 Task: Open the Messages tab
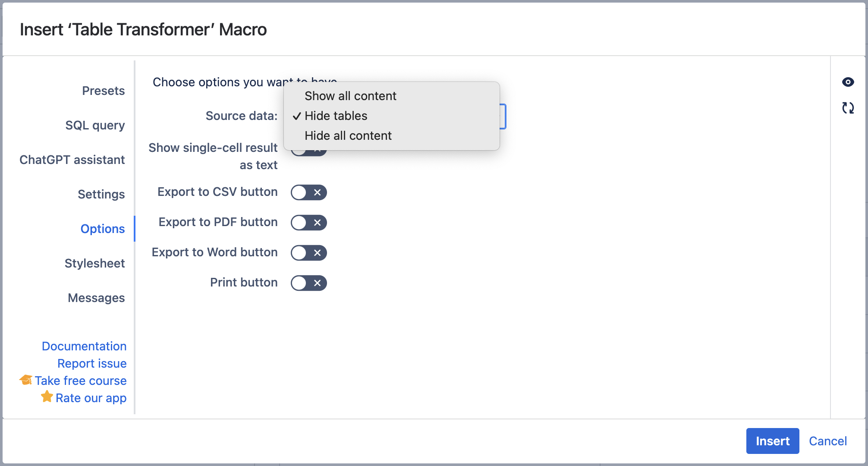(96, 298)
